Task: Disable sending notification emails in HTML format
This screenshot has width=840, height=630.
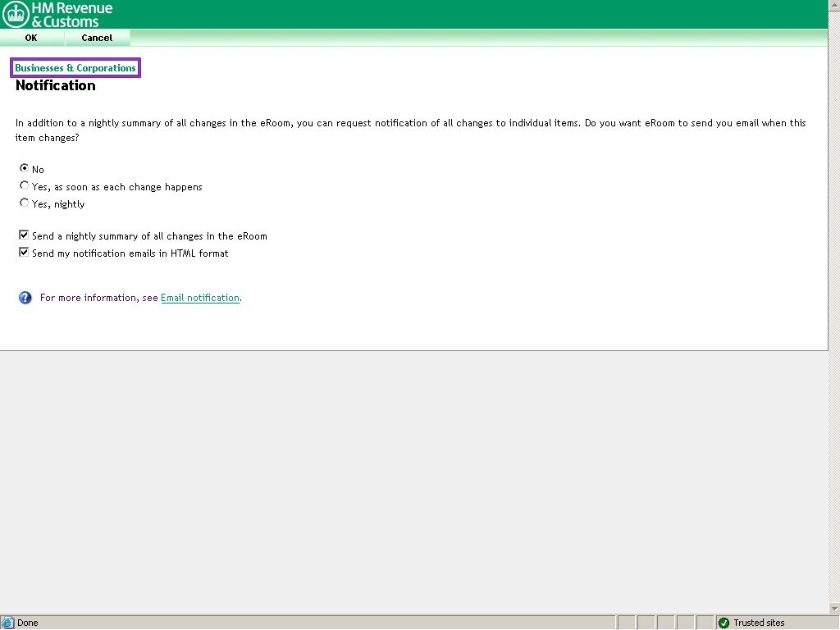Action: tap(24, 252)
